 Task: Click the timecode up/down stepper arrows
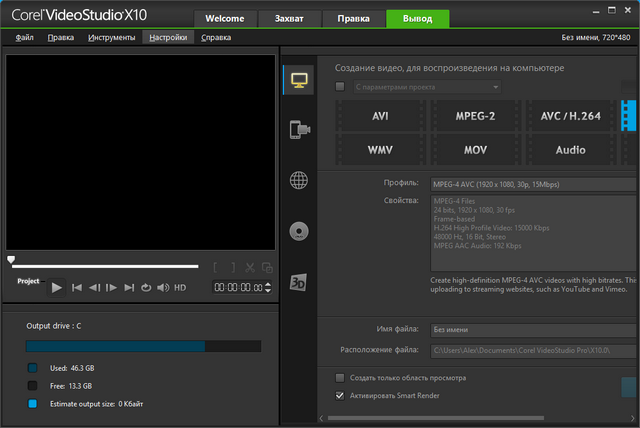click(268, 288)
